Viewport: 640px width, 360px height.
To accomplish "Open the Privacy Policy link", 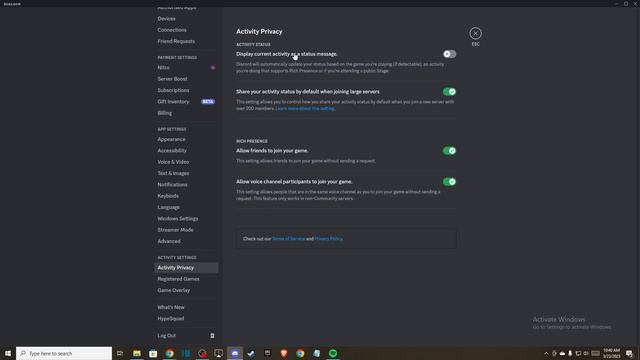I will click(329, 239).
